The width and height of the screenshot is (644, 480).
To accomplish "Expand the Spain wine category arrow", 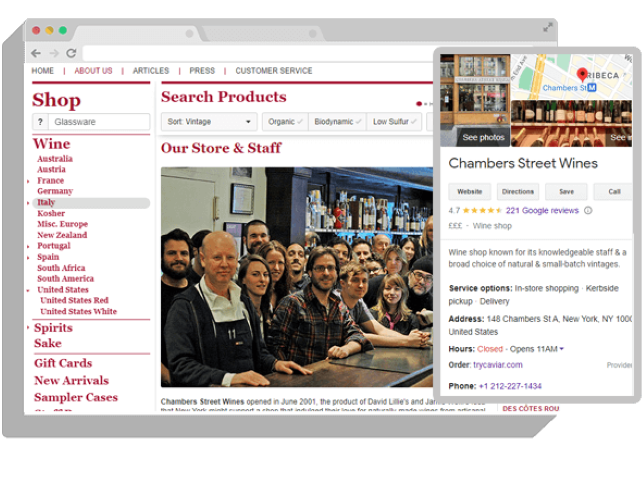I will [28, 257].
